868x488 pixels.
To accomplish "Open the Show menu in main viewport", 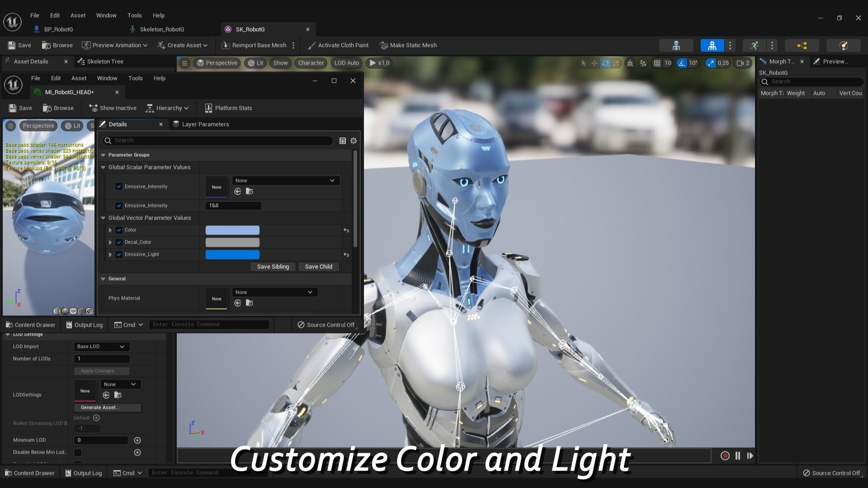I will tap(280, 63).
